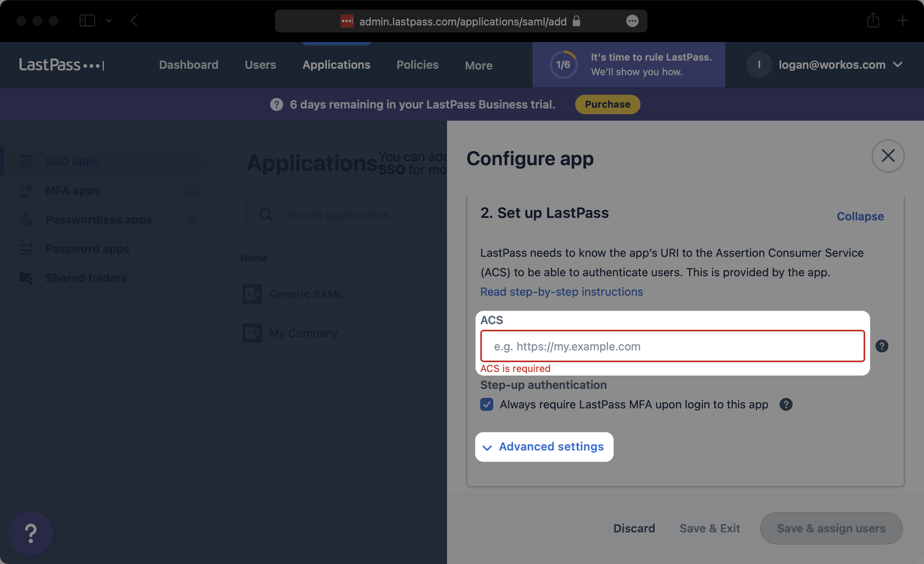
Task: Switch to the Users tab
Action: tap(260, 65)
